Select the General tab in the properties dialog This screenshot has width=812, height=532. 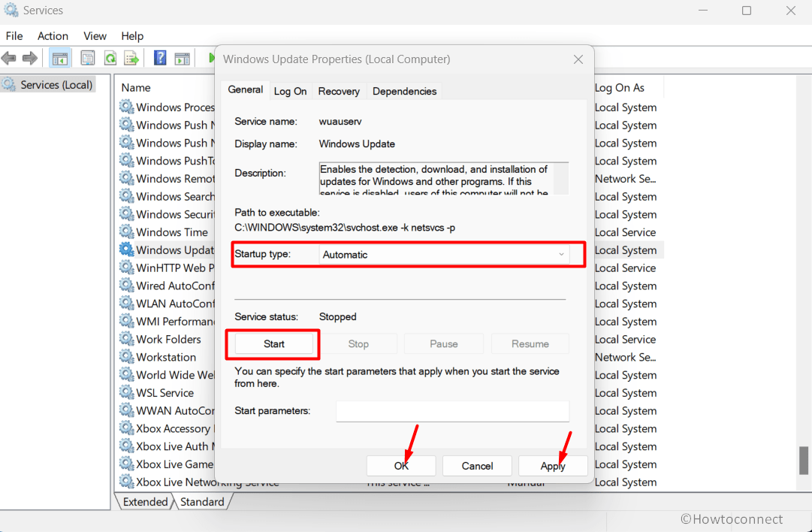point(246,89)
